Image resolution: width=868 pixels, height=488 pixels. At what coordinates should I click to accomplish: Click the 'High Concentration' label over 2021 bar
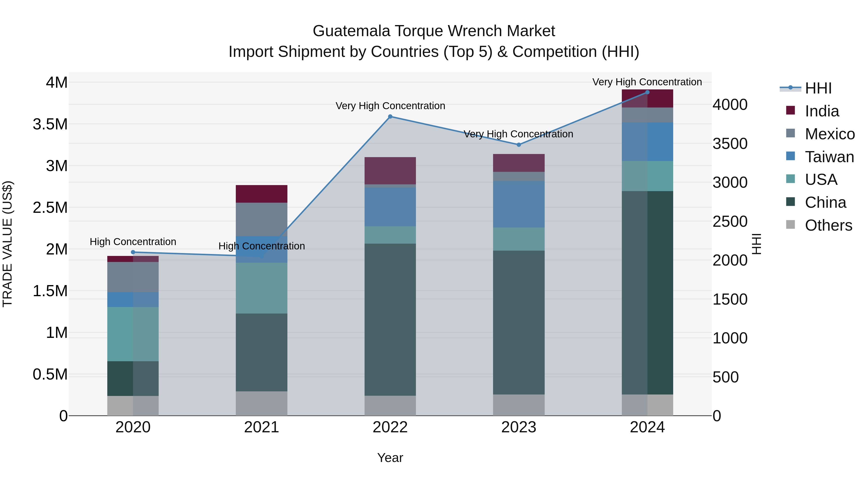tap(261, 246)
